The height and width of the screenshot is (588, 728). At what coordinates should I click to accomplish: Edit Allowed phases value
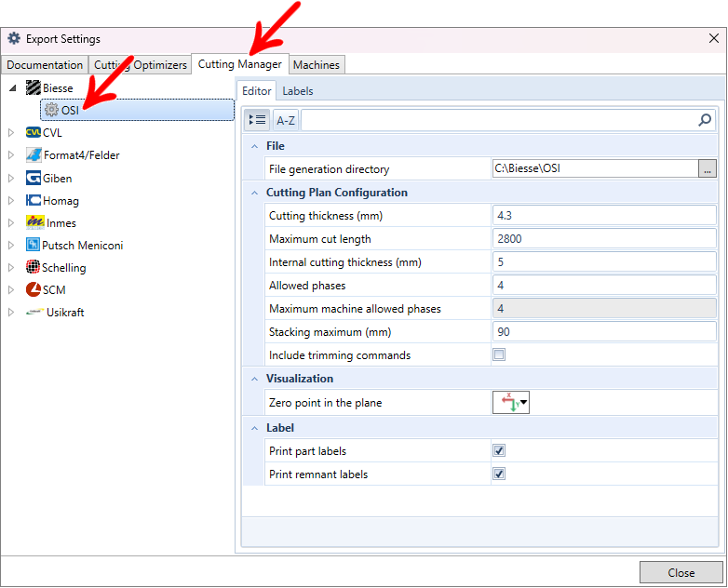click(x=604, y=285)
